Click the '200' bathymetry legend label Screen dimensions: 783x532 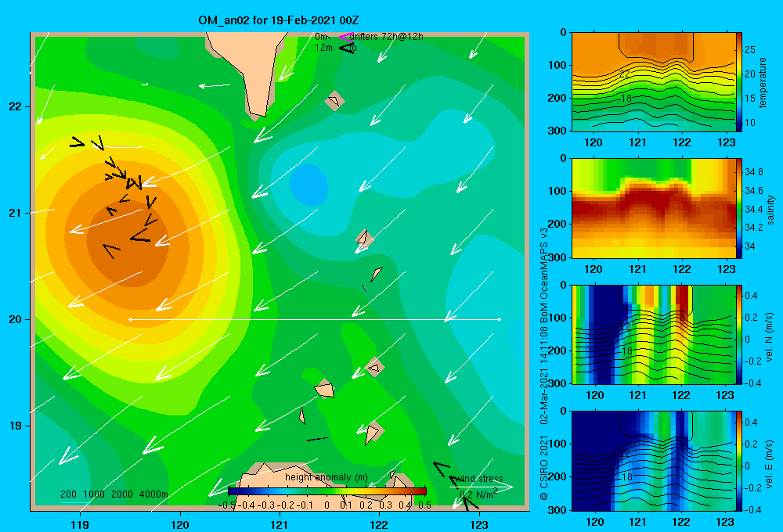(68, 494)
